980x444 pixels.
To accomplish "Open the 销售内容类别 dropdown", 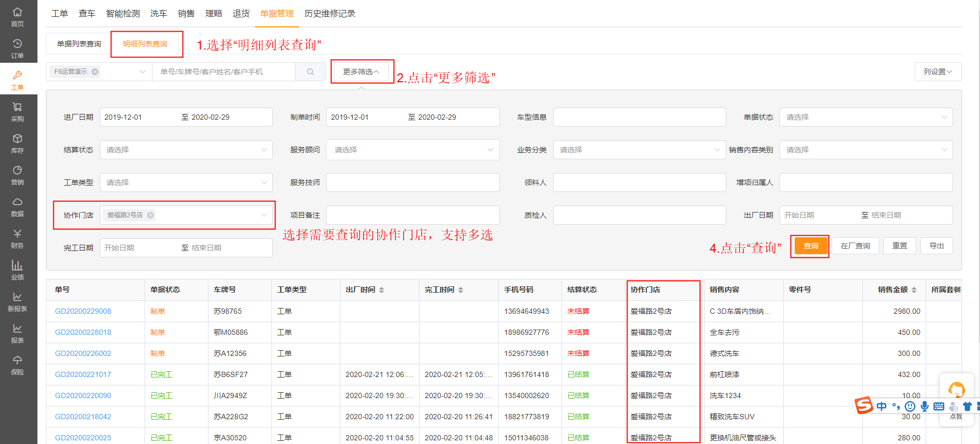I will tap(866, 150).
